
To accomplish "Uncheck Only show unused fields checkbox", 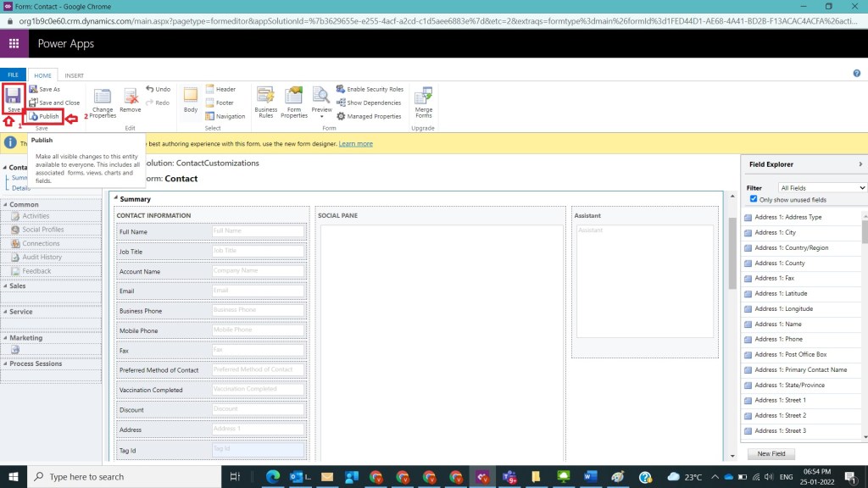I will 754,199.
